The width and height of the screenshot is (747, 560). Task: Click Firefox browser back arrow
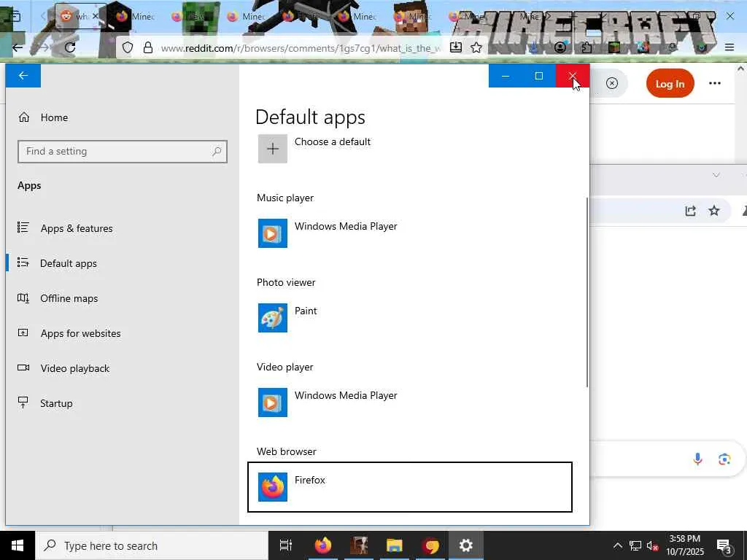pyautogui.click(x=18, y=47)
